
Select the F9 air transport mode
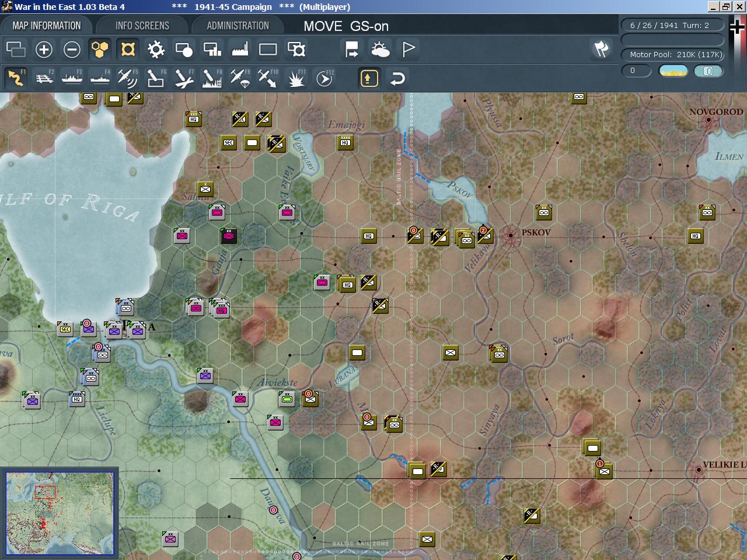(240, 78)
